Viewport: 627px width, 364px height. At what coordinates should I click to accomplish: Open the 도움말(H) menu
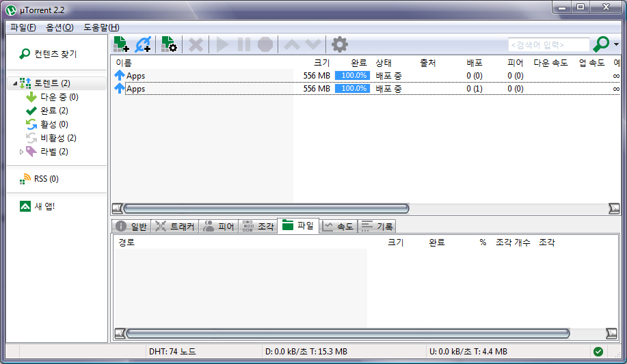(x=101, y=27)
